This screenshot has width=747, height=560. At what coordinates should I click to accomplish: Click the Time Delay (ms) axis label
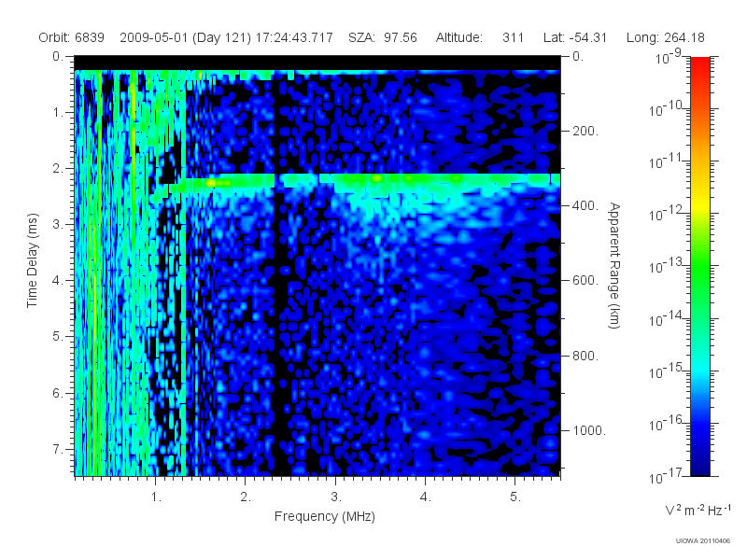click(32, 260)
